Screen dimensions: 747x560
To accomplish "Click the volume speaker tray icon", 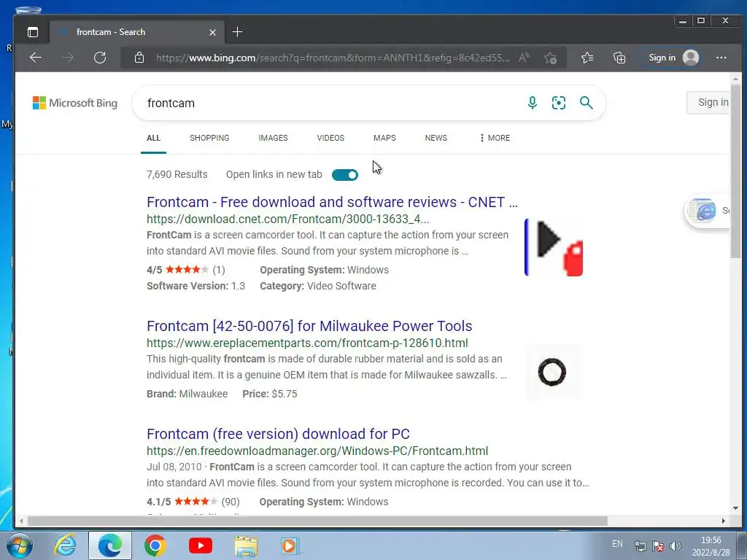I will [x=675, y=546].
